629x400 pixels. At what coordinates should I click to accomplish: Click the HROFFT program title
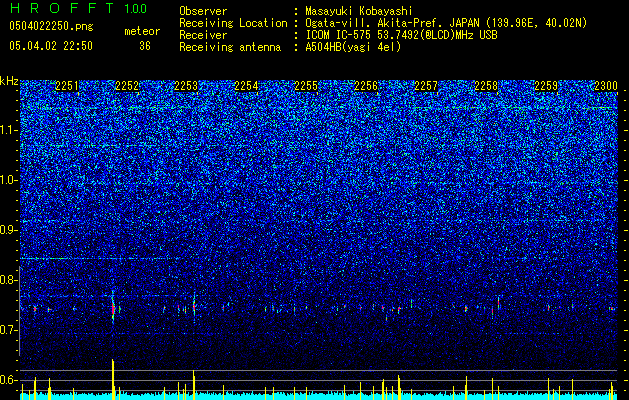pyautogui.click(x=62, y=8)
